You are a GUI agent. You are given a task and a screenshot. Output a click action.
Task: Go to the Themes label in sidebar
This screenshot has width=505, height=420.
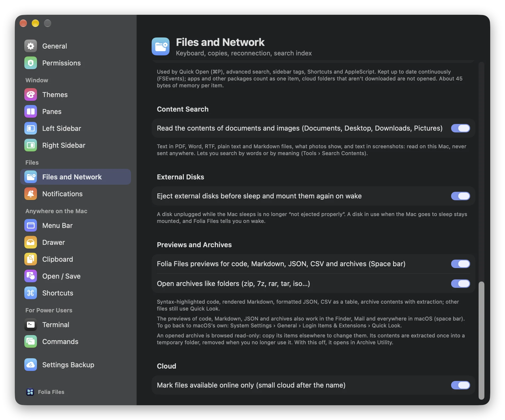click(55, 95)
